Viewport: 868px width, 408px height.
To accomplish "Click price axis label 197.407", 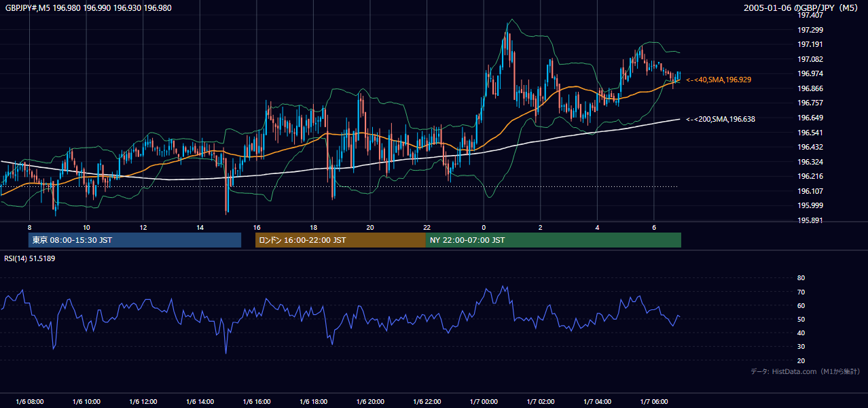I will [x=811, y=15].
